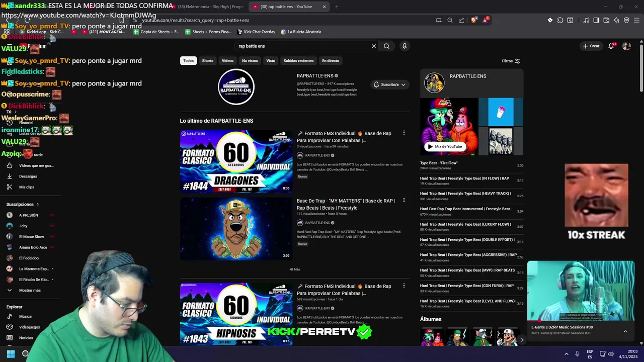Expand the Suscrito/a dropdown
Viewport: 644px width, 362px height.
coord(389,84)
